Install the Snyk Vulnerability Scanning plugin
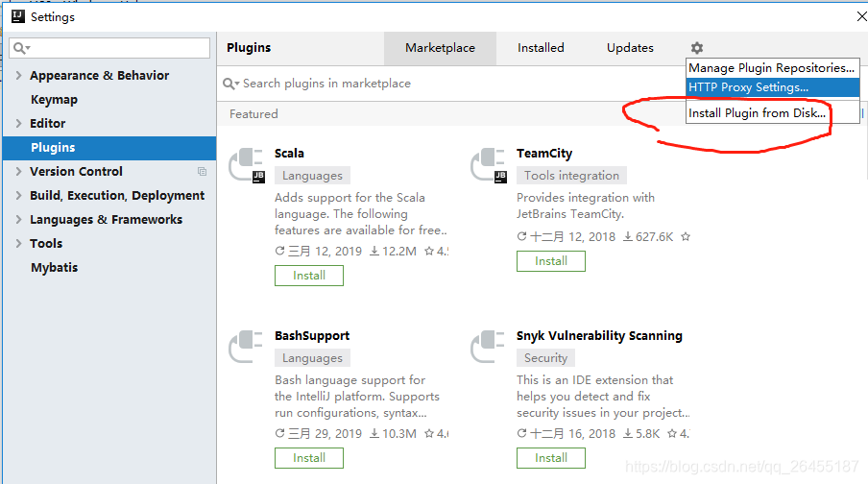 point(551,458)
